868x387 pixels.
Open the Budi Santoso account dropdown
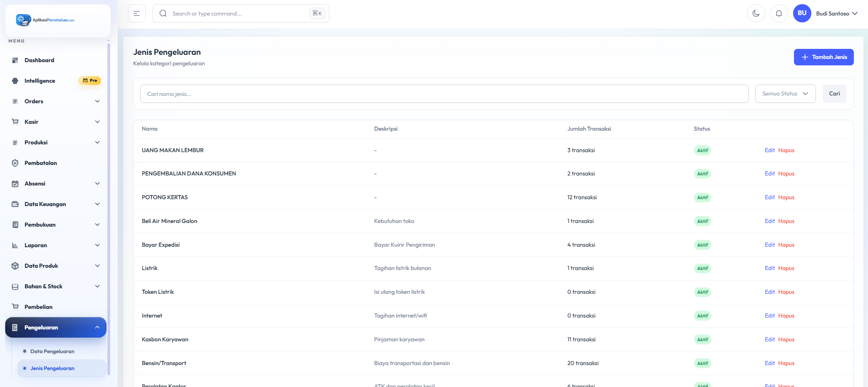[837, 14]
